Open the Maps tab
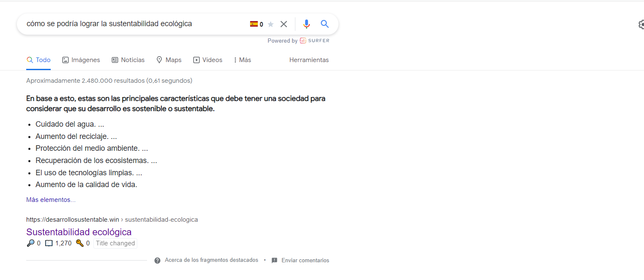The image size is (644, 280). pos(169,60)
